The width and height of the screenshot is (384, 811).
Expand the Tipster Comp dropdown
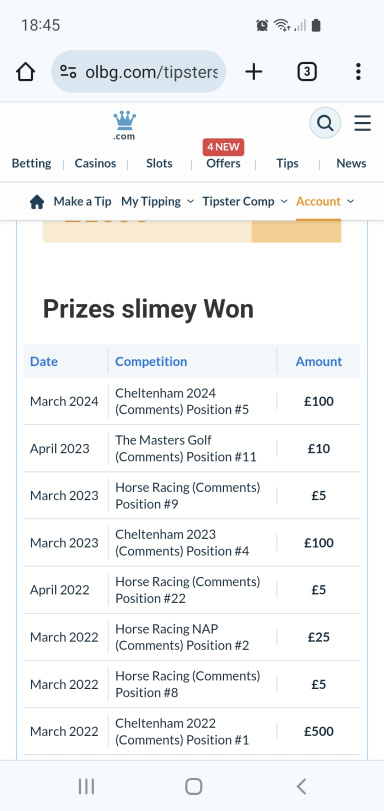(245, 201)
